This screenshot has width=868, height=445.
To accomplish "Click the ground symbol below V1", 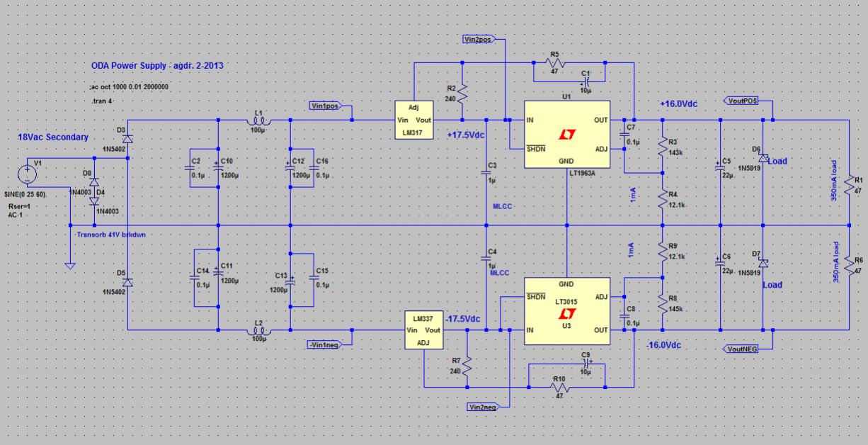I will (69, 266).
